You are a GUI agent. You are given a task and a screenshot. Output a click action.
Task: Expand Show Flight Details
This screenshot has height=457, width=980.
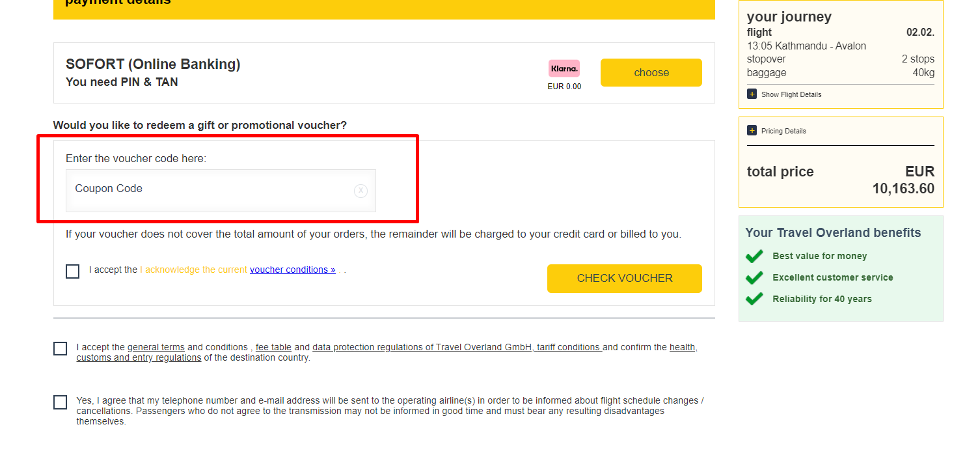tap(791, 94)
